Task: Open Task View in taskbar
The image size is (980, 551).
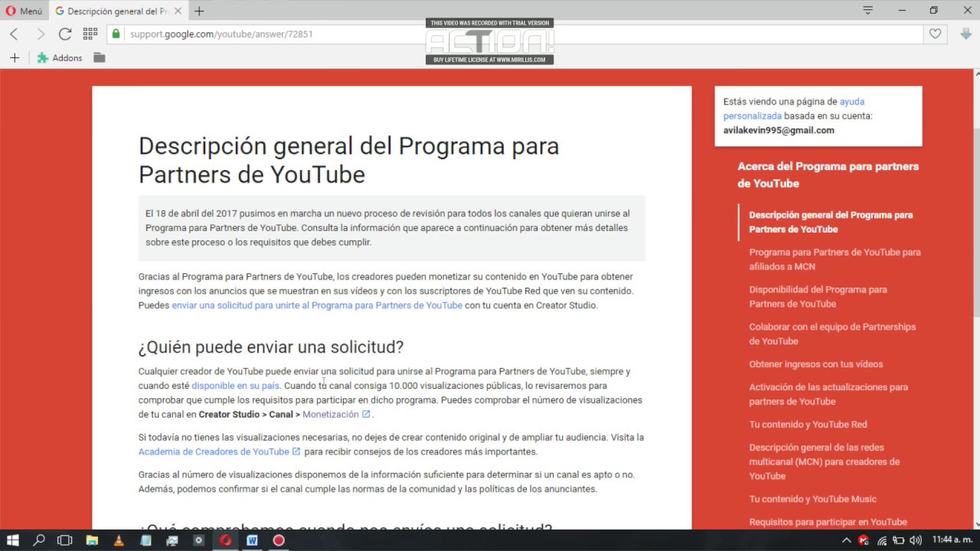Action: tap(65, 540)
